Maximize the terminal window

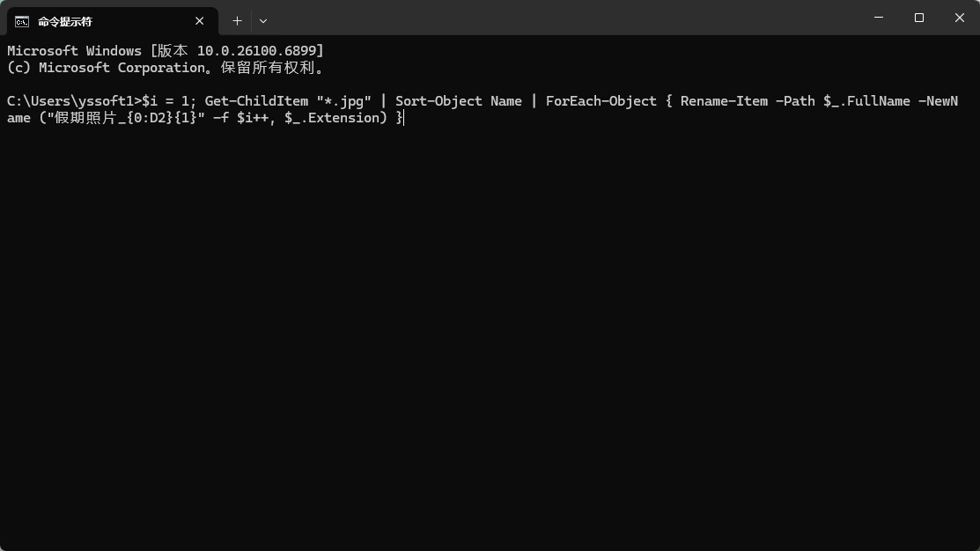pyautogui.click(x=919, y=18)
